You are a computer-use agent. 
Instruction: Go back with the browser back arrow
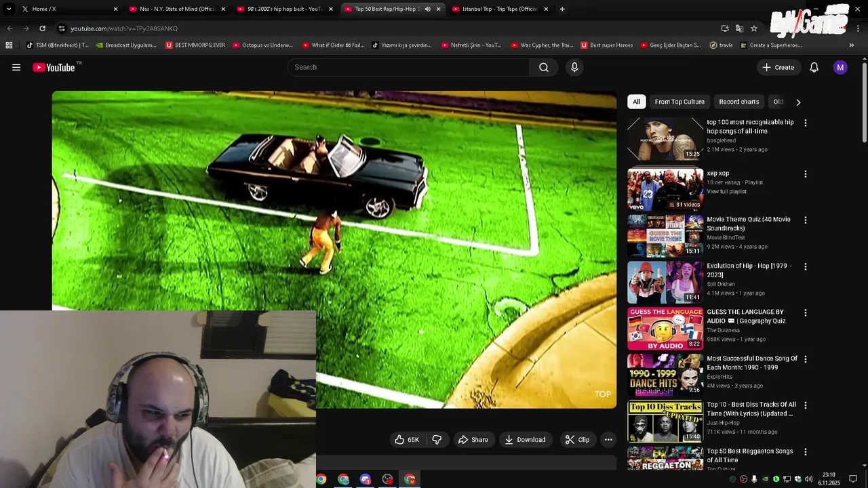tap(9, 28)
